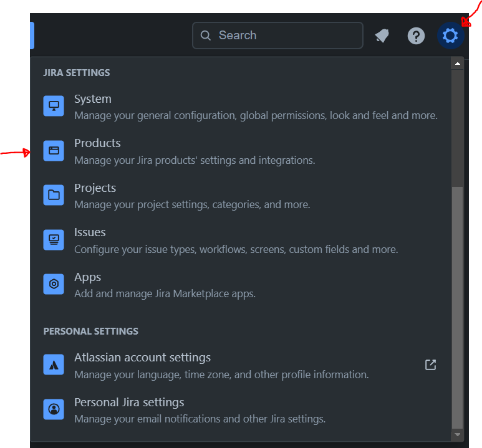
Task: Click the external link icon for Atlassian account
Action: point(430,365)
